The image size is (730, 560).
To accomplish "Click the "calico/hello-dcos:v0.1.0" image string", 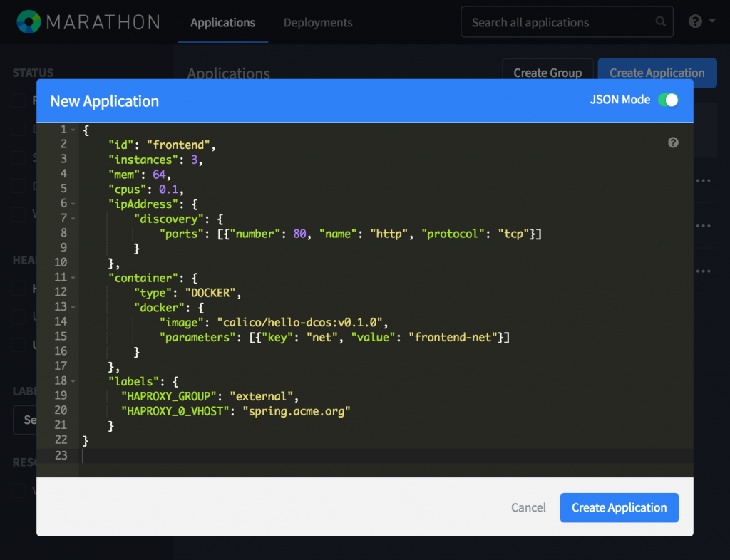I will pyautogui.click(x=299, y=322).
